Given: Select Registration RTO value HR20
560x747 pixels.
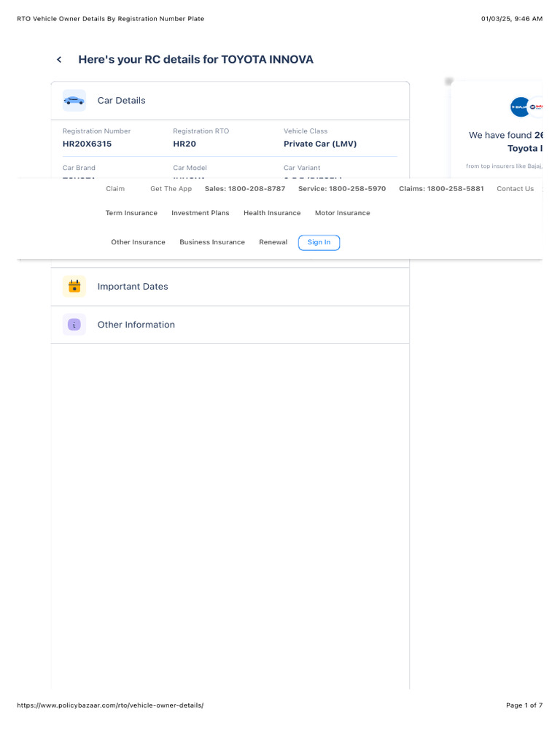Looking at the screenshot, I should click(x=184, y=144).
